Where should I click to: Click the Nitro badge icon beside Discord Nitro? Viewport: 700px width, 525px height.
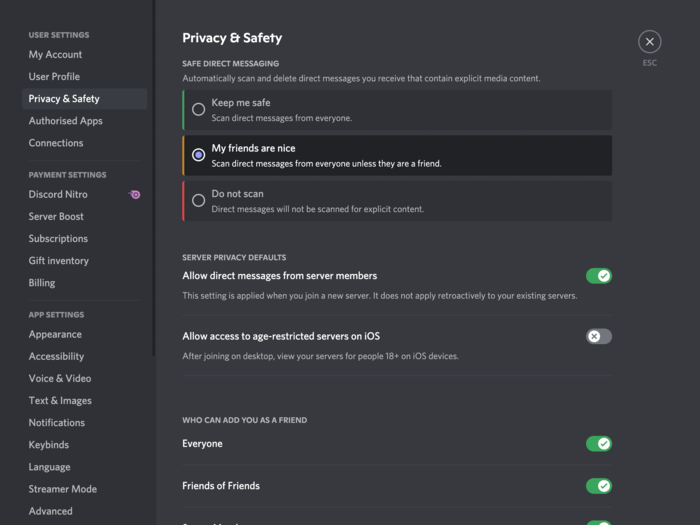134,194
